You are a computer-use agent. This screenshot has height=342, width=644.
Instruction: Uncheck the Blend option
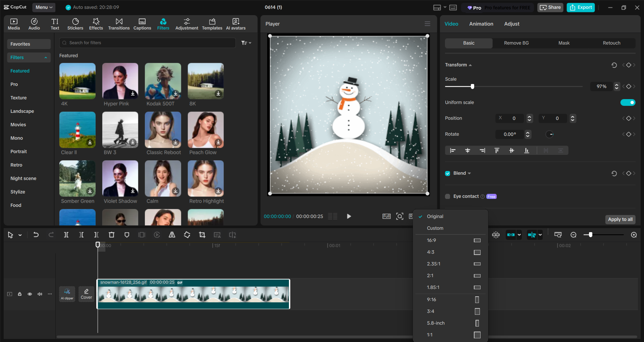pos(447,173)
